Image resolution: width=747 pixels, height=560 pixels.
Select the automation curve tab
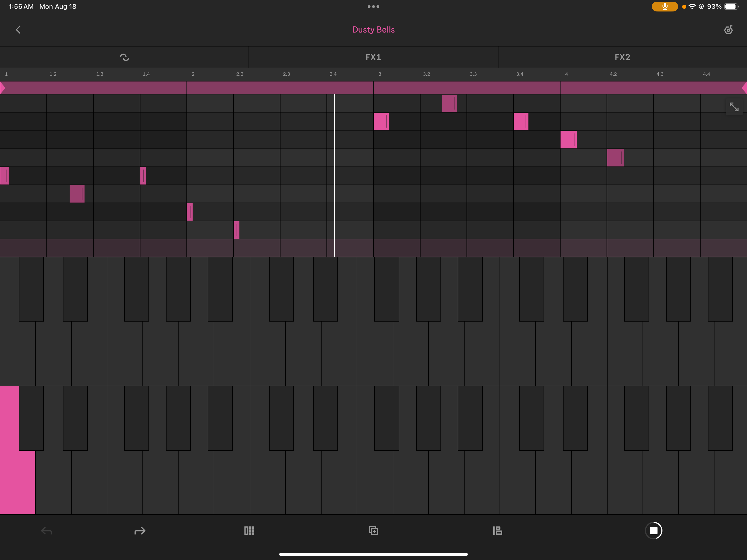[124, 57]
